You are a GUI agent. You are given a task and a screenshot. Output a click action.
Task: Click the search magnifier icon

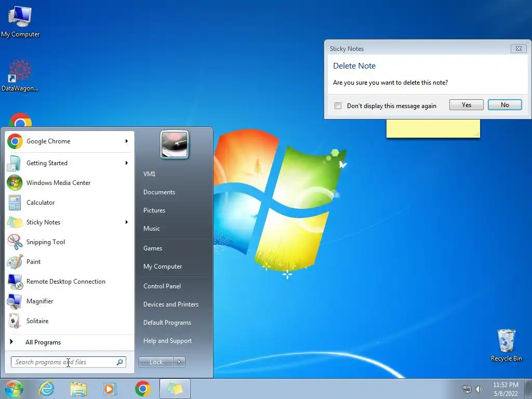(x=119, y=362)
